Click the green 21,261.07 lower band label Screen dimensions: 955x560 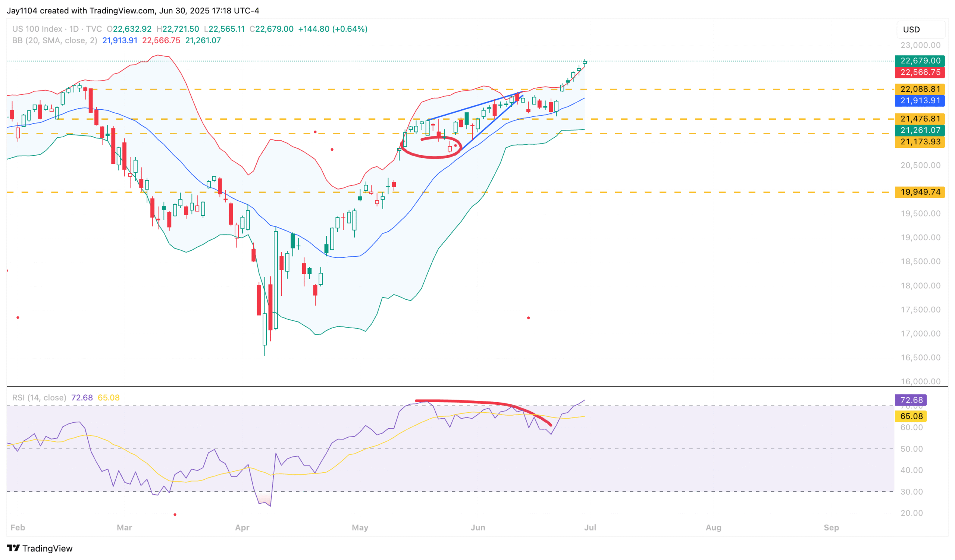click(x=920, y=130)
